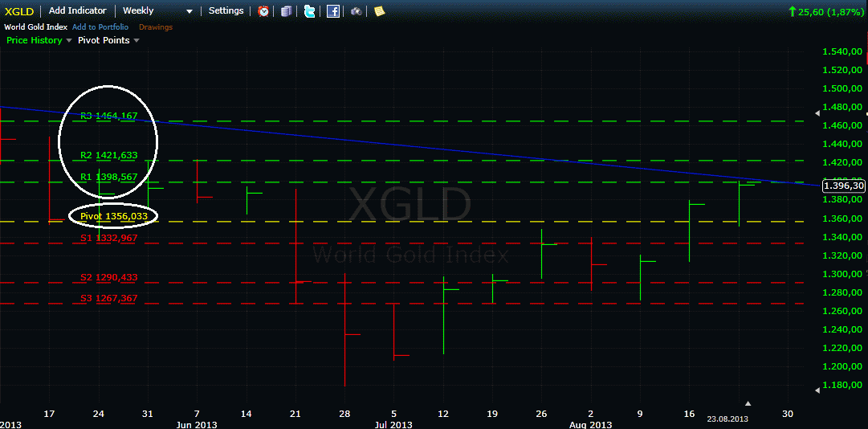Expand the Pivot Points dropdown arrow
Viewport: 868px width, 429px height.
[136, 40]
